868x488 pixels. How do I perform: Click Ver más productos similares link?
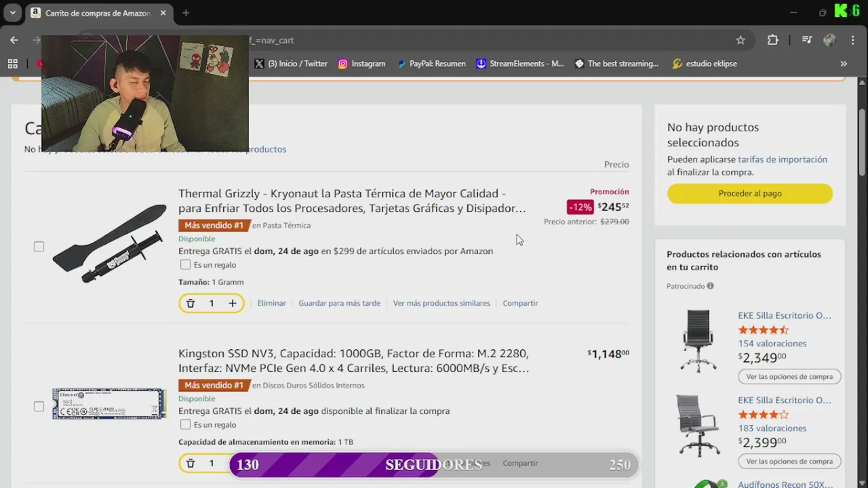(x=441, y=304)
